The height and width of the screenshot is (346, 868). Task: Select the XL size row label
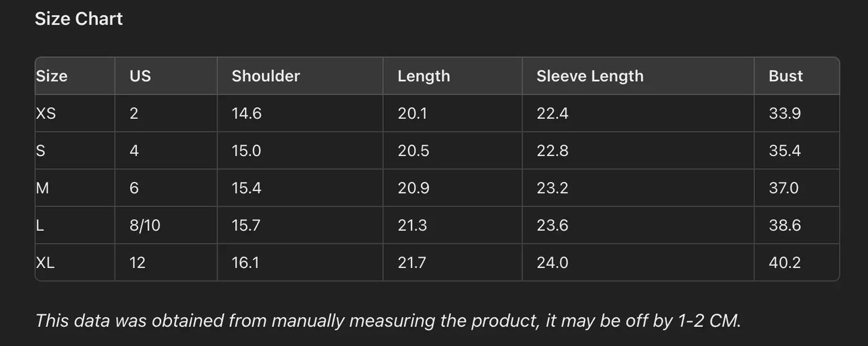[46, 263]
